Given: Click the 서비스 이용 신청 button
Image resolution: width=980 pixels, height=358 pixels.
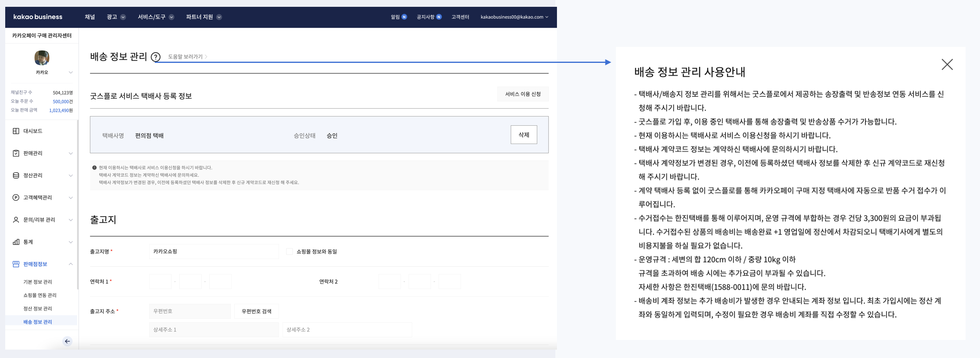Looking at the screenshot, I should (x=523, y=94).
